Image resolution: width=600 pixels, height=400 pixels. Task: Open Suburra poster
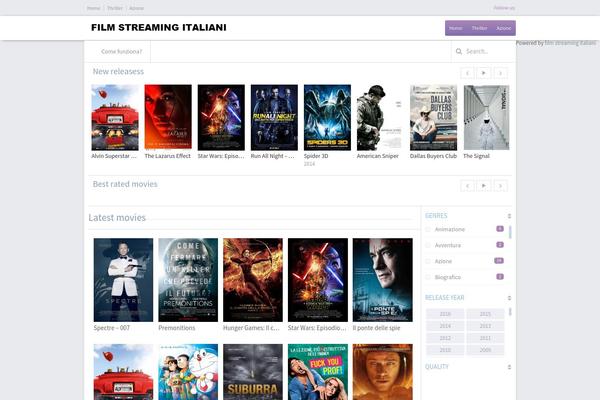point(253,372)
